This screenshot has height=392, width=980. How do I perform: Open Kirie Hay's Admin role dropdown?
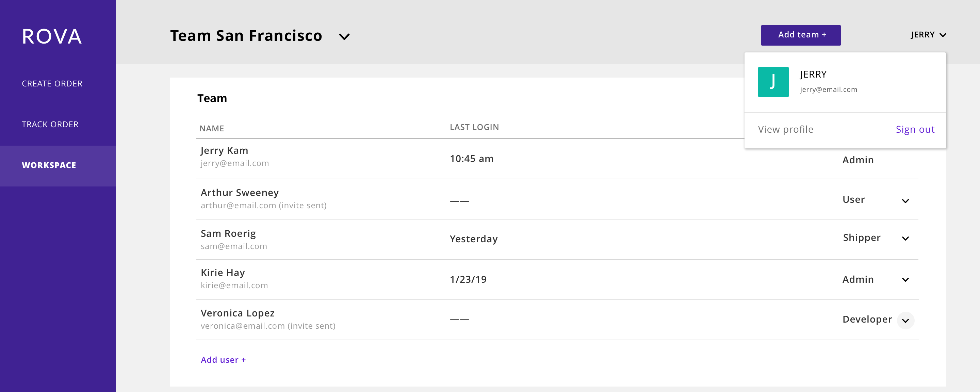pos(905,280)
